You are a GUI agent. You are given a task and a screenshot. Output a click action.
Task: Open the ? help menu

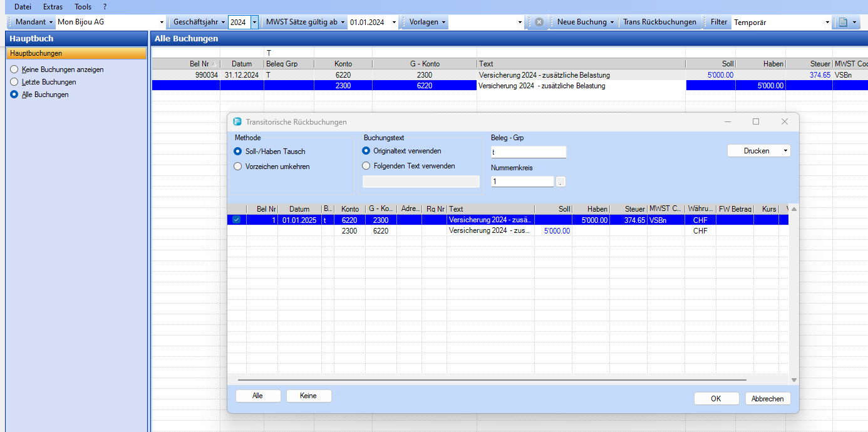point(105,7)
